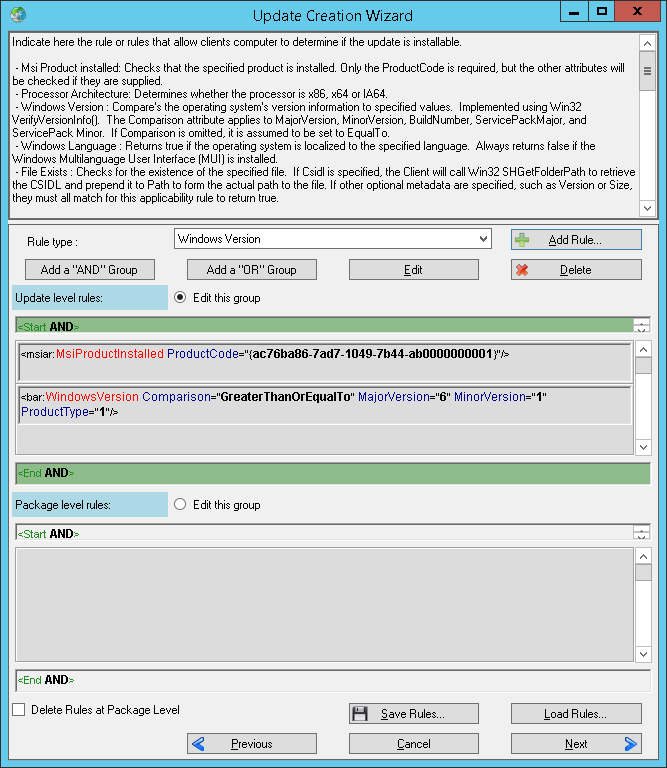Click the green plus icon on Add Rule

pyautogui.click(x=522, y=240)
